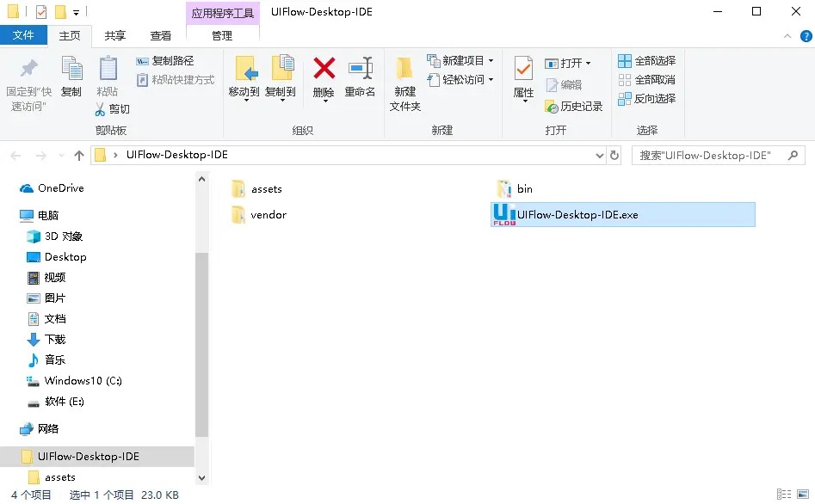815x504 pixels.
Task: Switch to details view icon in status bar
Action: (784, 495)
